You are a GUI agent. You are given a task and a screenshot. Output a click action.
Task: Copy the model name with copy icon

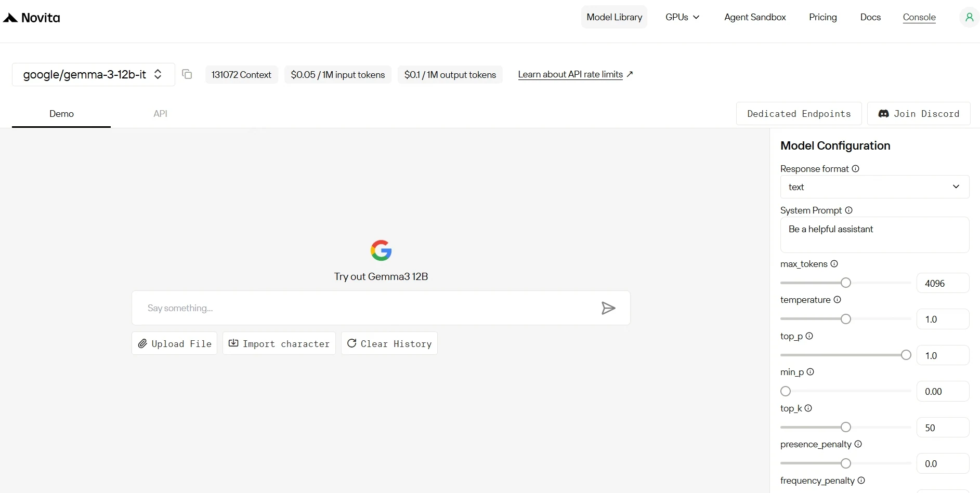pos(187,74)
